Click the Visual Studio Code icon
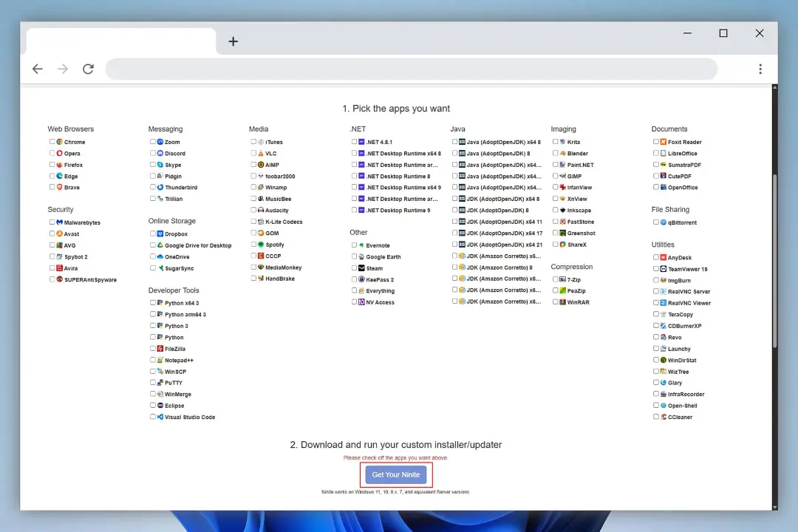The image size is (798, 532). pos(160,417)
